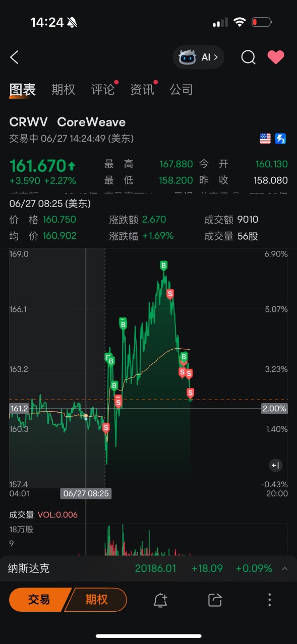The image size is (297, 644).
Task: Expand the 纳斯达克 index bar chevron
Action: pyautogui.click(x=285, y=569)
